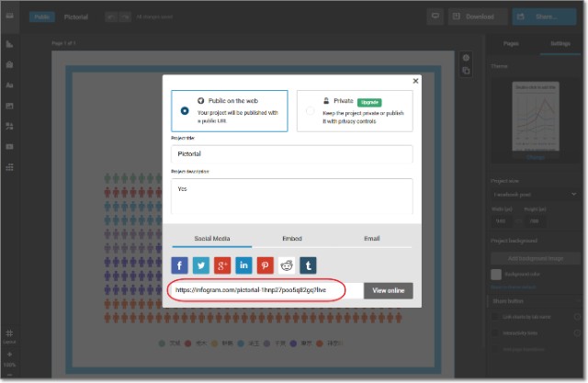Choose the Private radio option
Image resolution: width=588 pixels, height=383 pixels.
[310, 111]
